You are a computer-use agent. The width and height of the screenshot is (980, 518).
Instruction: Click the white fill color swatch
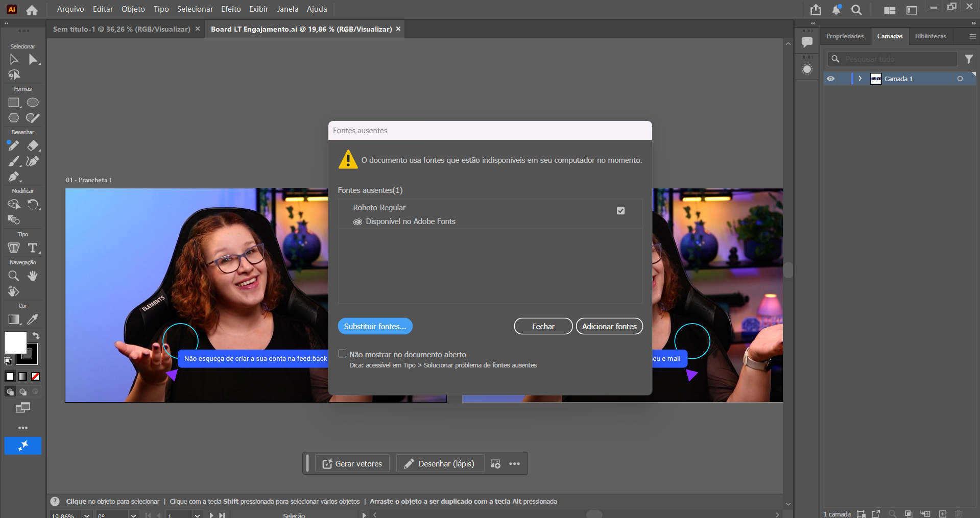click(15, 342)
